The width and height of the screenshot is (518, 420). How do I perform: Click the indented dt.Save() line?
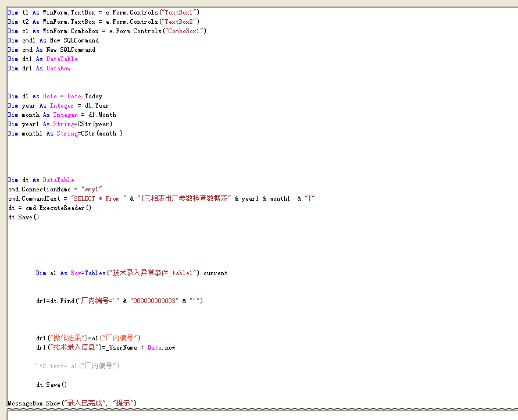click(x=51, y=385)
